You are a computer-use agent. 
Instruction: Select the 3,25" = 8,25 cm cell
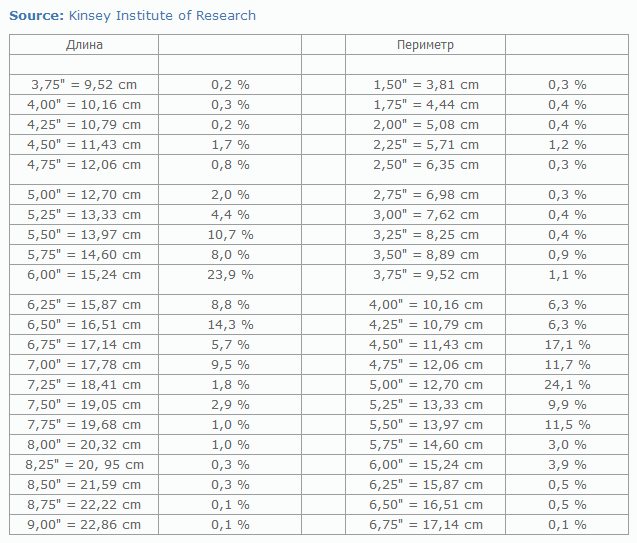coord(425,234)
